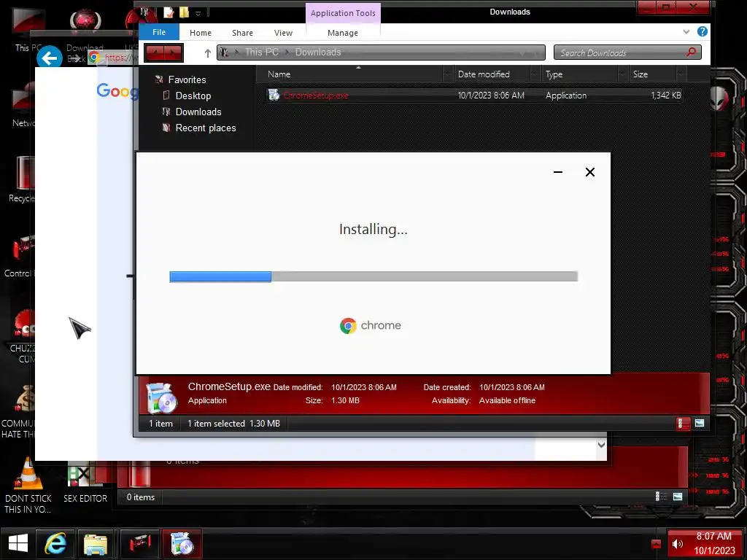Click the Chrome logo in installer
The width and height of the screenshot is (747, 560).
348,326
